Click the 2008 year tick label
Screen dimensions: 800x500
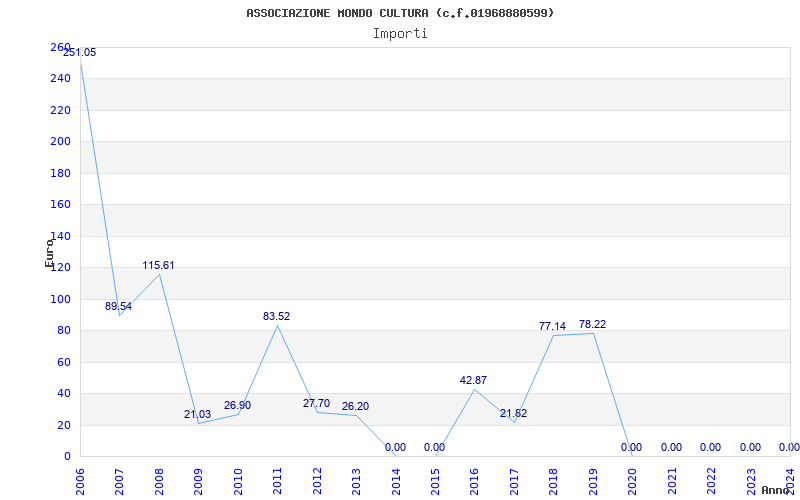(x=159, y=483)
